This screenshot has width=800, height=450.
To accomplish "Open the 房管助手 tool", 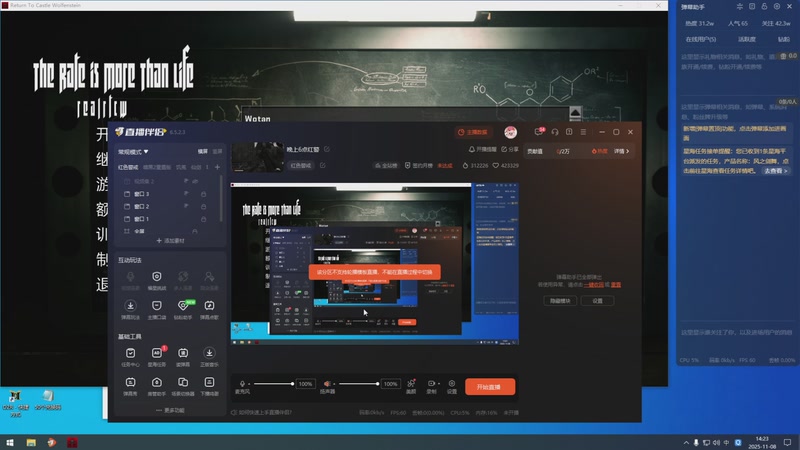I will [157, 386].
